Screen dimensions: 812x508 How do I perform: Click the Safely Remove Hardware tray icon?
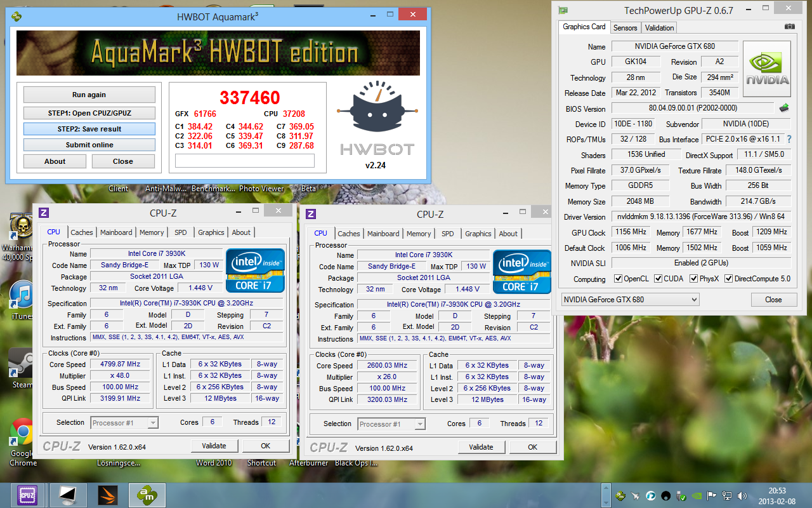[682, 495]
